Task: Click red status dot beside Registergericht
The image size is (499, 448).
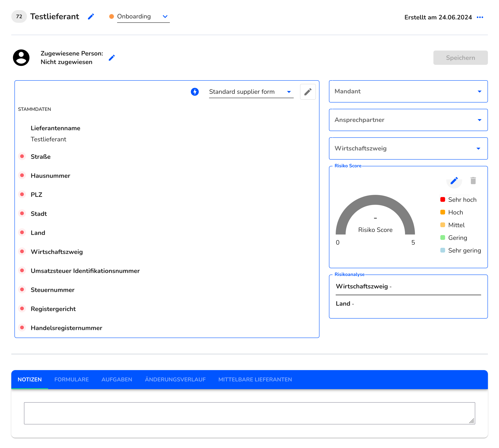Action: click(x=22, y=308)
